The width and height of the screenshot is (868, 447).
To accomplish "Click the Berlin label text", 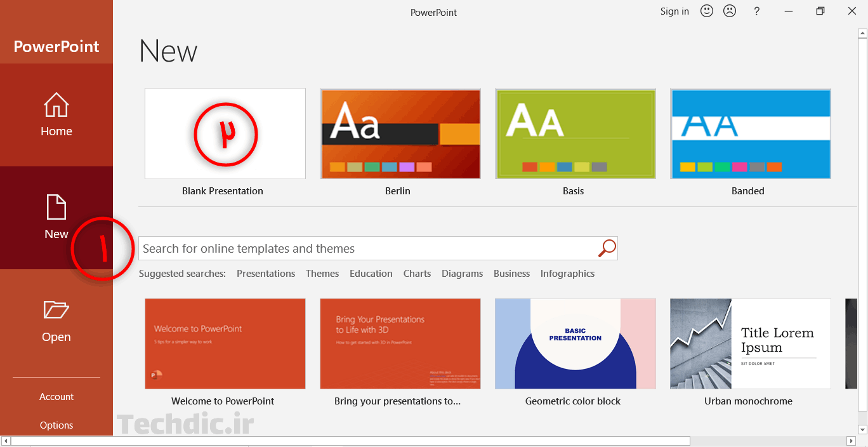I will pos(398,191).
